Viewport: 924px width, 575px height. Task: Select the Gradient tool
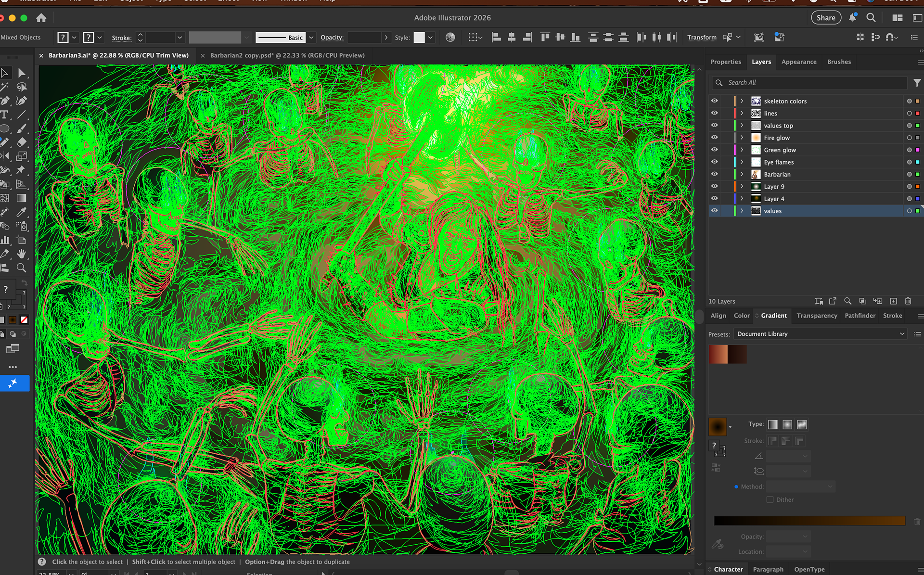(x=22, y=198)
